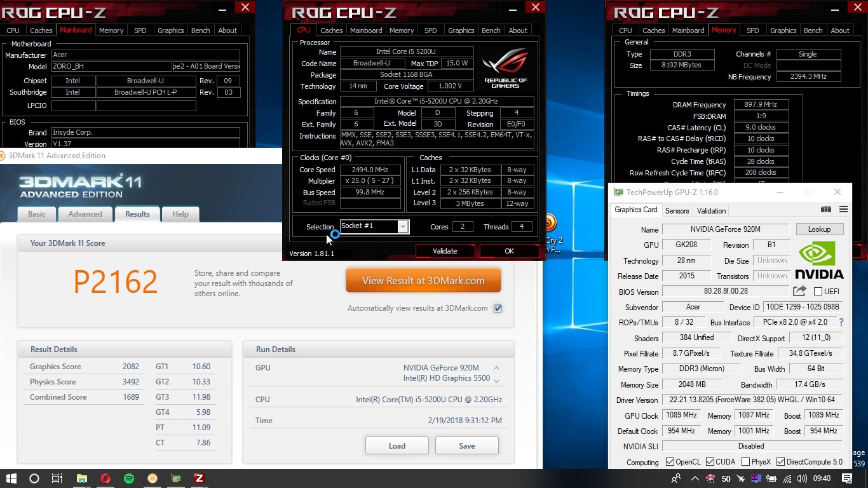Open the Windows Start menu
Screen dimensions: 868x488
click(11, 478)
